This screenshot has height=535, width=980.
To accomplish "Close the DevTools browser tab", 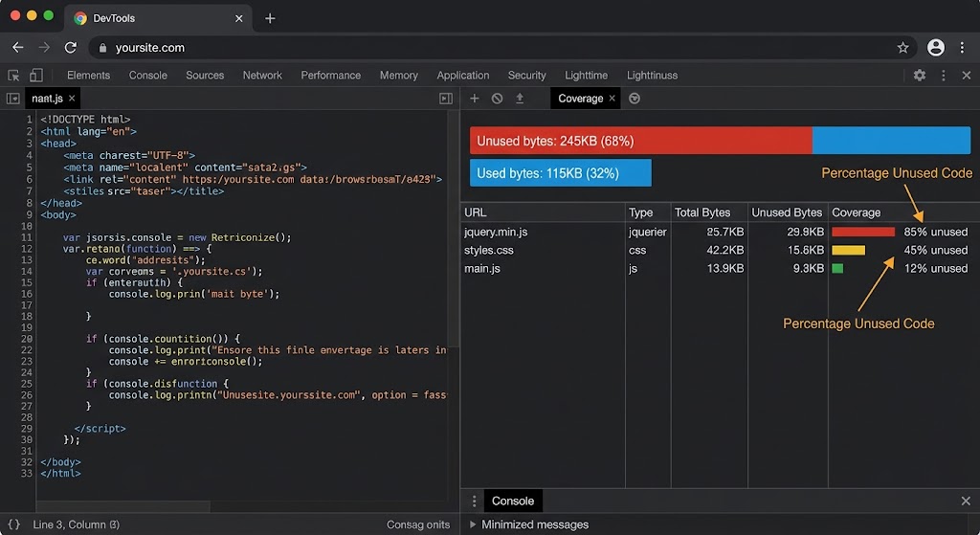I will point(238,19).
